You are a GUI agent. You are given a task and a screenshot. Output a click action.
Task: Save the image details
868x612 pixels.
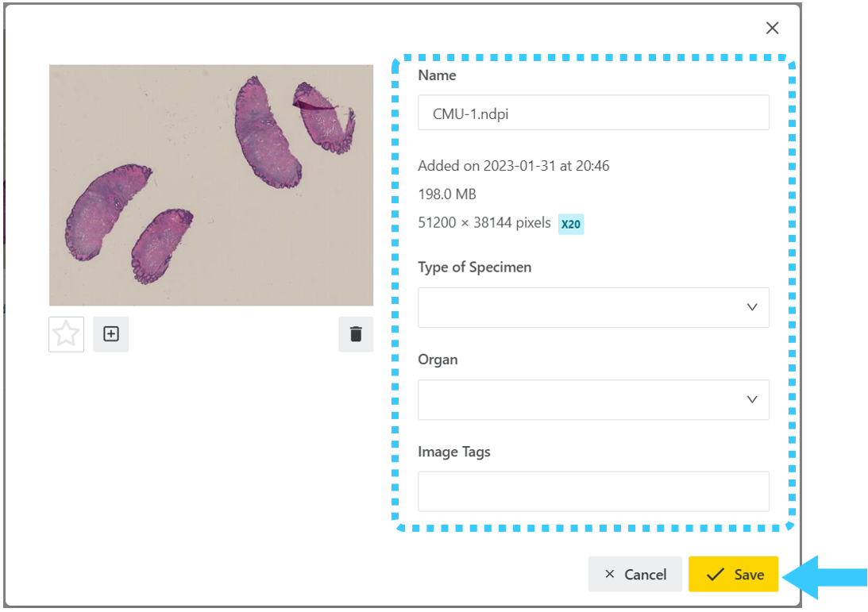734,575
